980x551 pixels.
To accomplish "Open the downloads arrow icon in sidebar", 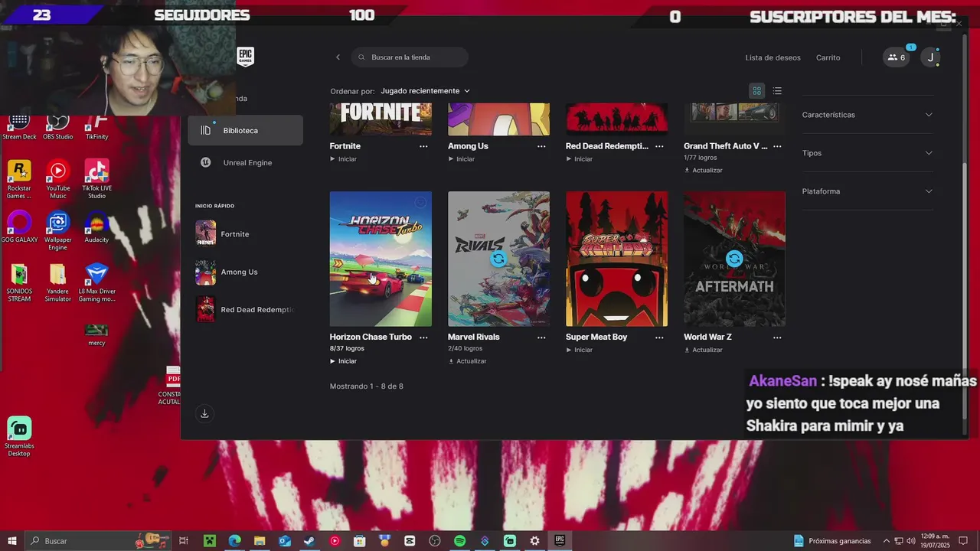I will pos(204,414).
